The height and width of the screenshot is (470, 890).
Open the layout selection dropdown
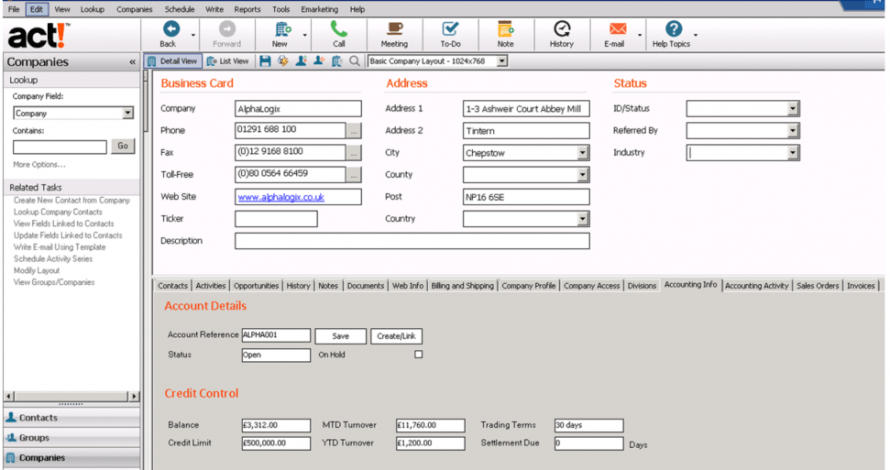(502, 61)
